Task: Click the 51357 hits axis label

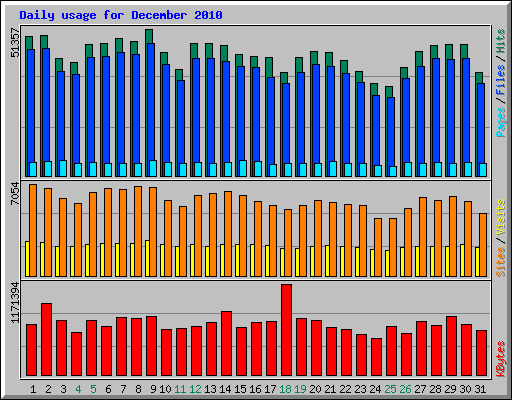Action: point(15,43)
